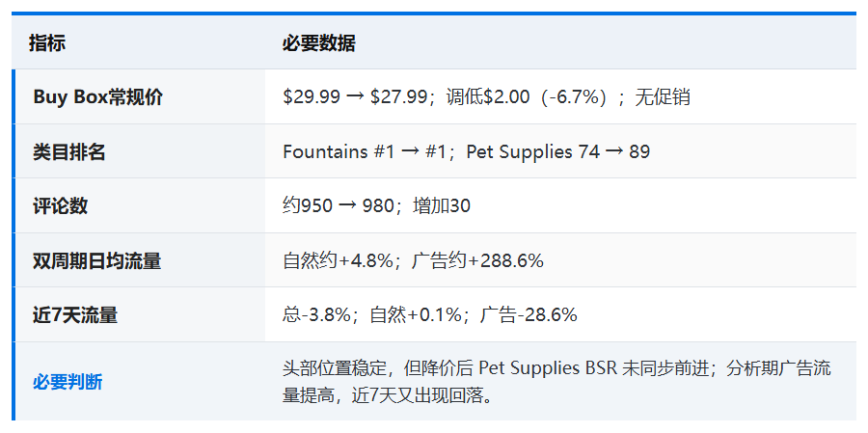Click the Pet Supplies 74 → 89 text
Image resolution: width=868 pixels, height=433 pixels.
[x=558, y=151]
